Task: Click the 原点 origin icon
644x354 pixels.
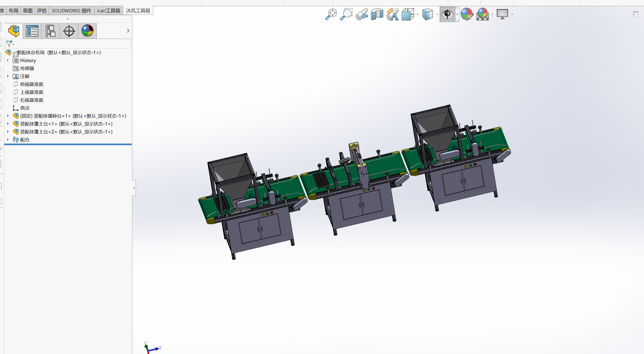Action: tap(16, 108)
